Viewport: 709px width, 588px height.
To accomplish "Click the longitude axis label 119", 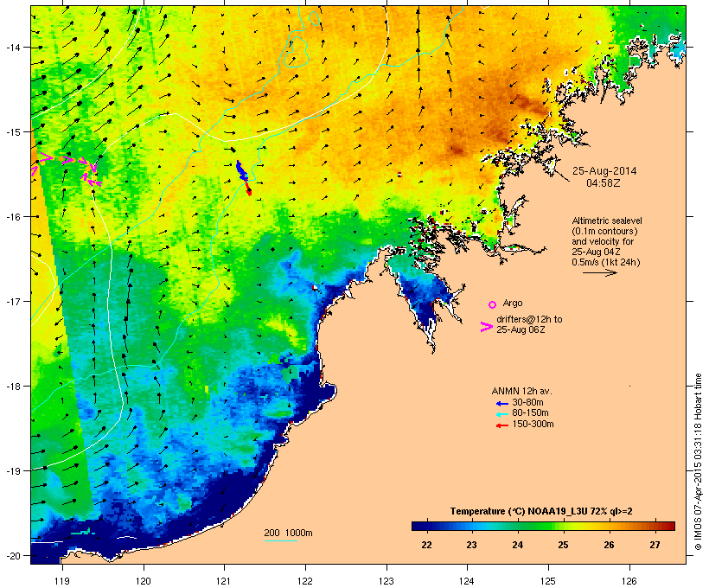I will coord(62,581).
